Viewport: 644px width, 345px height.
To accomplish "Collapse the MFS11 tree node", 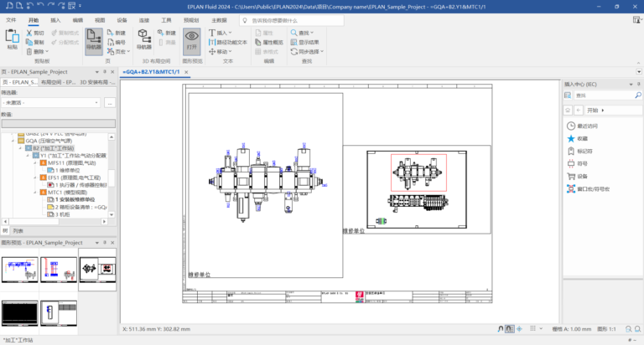I will [35, 162].
